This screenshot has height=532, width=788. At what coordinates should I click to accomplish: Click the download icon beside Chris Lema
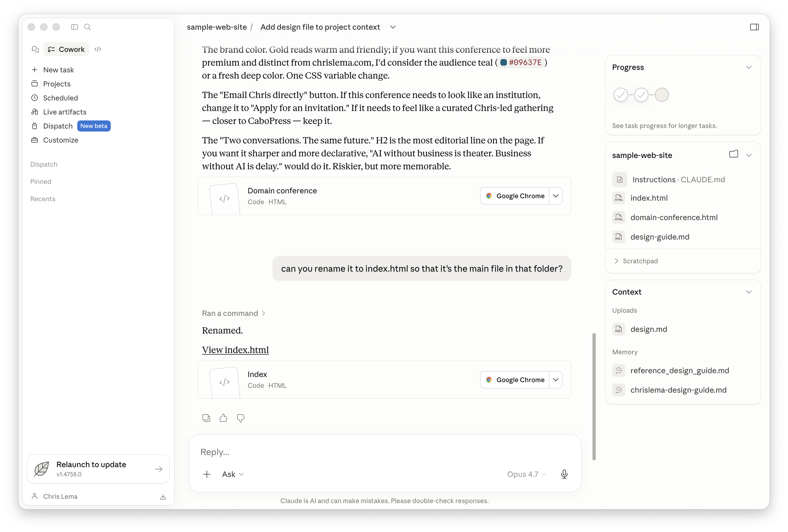163,497
